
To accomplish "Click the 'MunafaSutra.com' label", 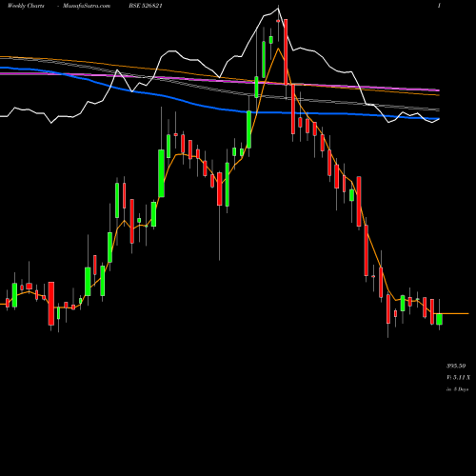I will [x=87, y=6].
